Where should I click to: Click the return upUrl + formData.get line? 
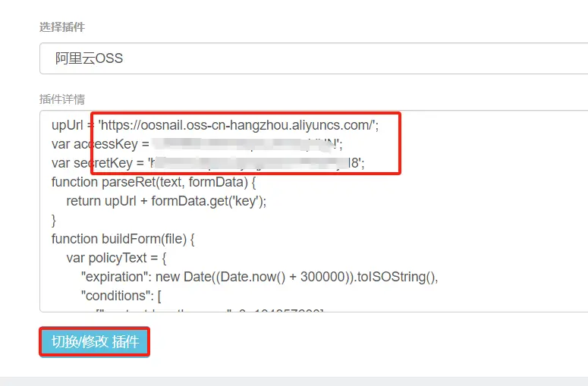[166, 201]
